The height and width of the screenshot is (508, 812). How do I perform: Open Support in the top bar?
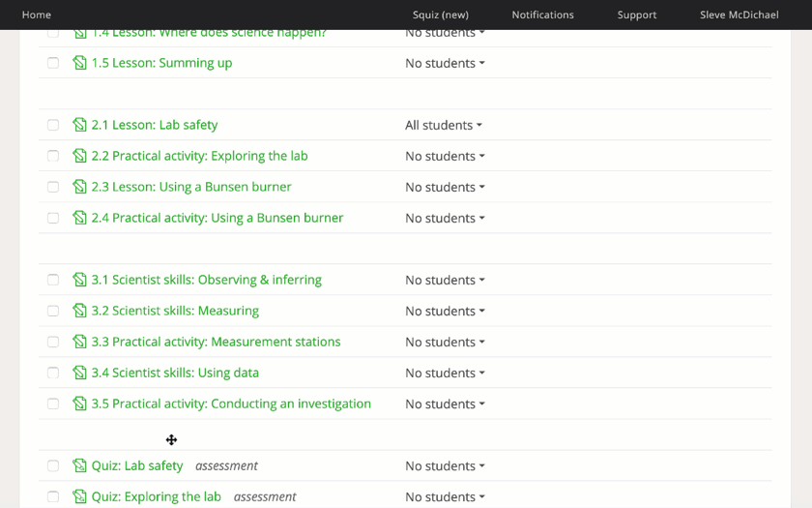(x=636, y=15)
